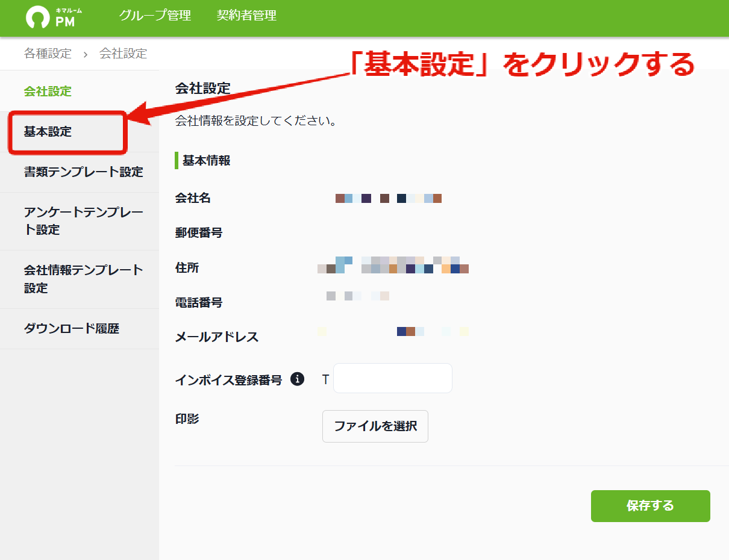Click the 電話番号 label
Viewport: 729px width, 560px height.
[x=199, y=302]
